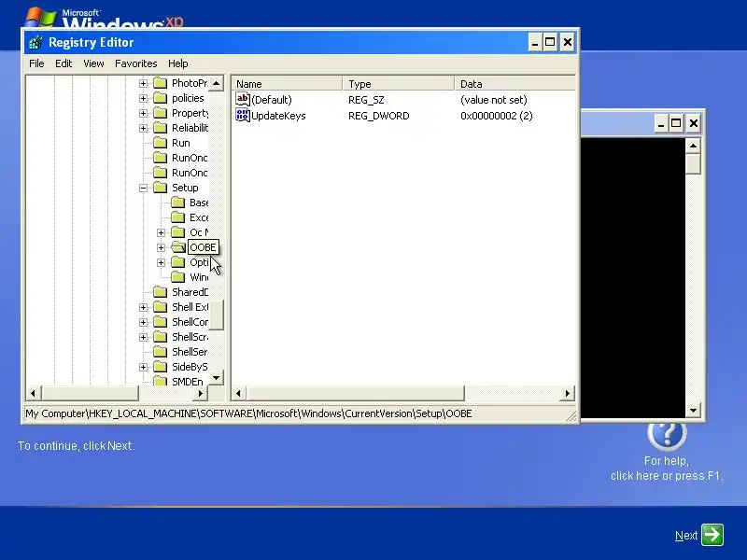This screenshot has width=747, height=560.
Task: Minimize the black background window
Action: [661, 124]
